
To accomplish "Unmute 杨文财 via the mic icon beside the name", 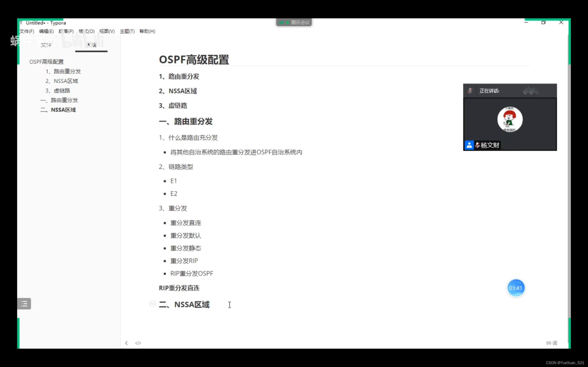I will (x=477, y=145).
